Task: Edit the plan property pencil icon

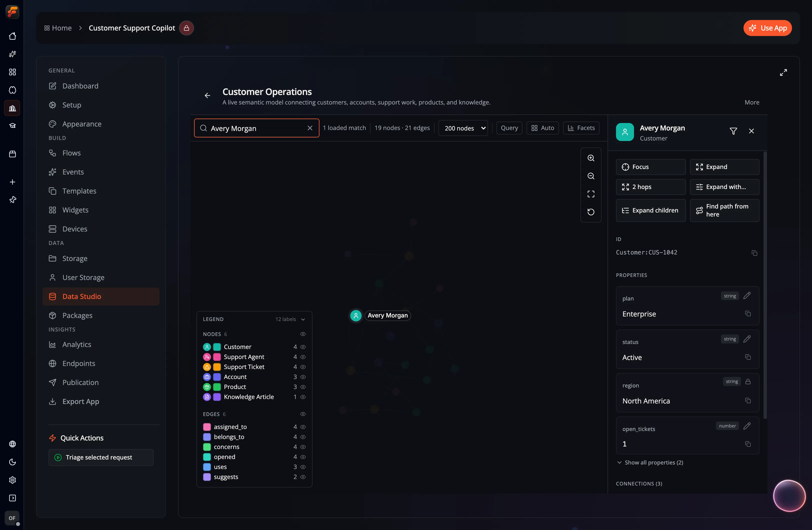Action: coord(747,295)
